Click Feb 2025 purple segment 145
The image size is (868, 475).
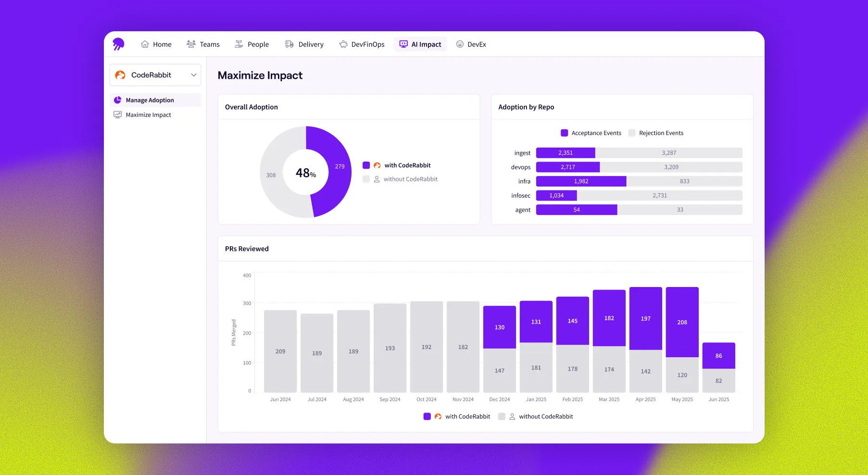573,321
